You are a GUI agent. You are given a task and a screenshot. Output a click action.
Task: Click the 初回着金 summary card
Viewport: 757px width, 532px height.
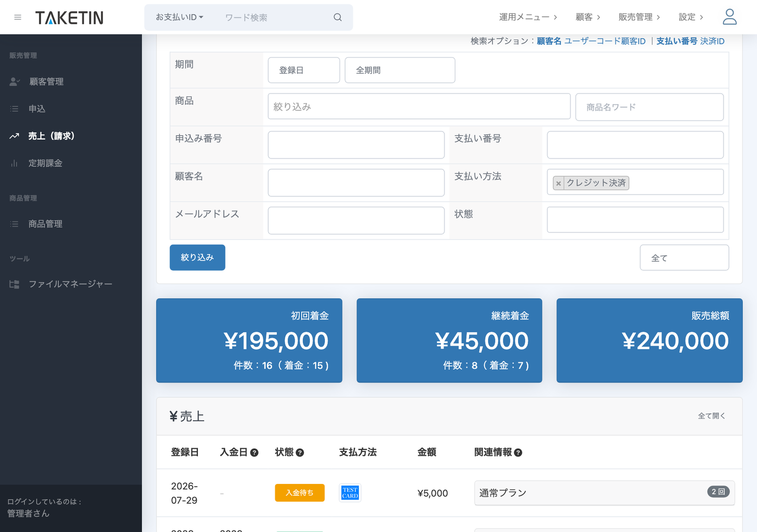(249, 341)
